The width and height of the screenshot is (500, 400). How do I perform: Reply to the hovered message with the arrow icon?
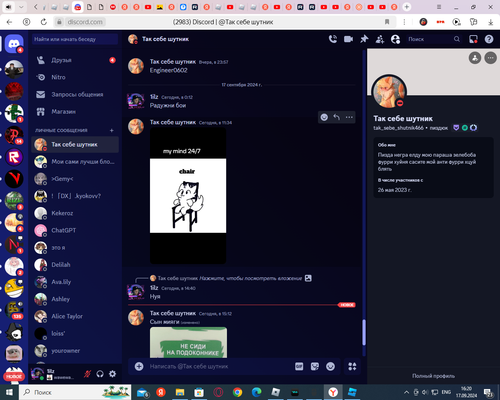click(337, 117)
